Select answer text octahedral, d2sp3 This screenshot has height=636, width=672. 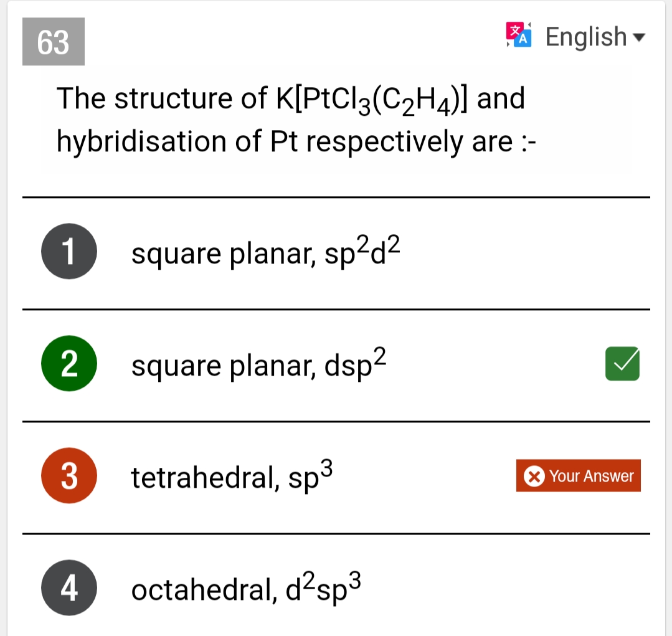coord(246,588)
